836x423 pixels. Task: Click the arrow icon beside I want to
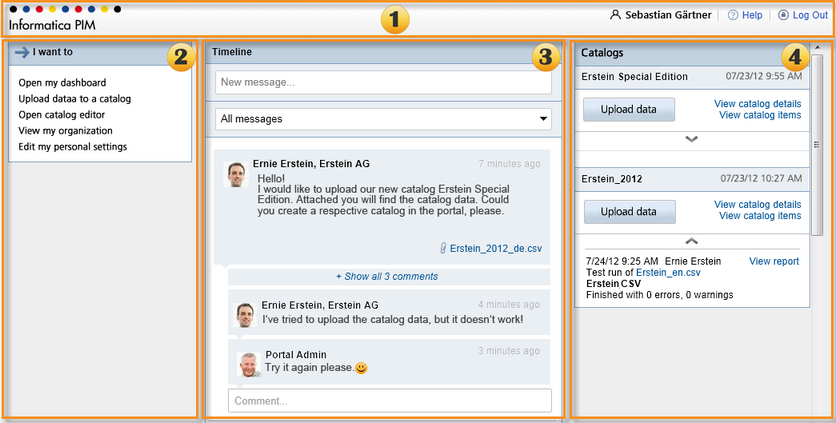(22, 52)
